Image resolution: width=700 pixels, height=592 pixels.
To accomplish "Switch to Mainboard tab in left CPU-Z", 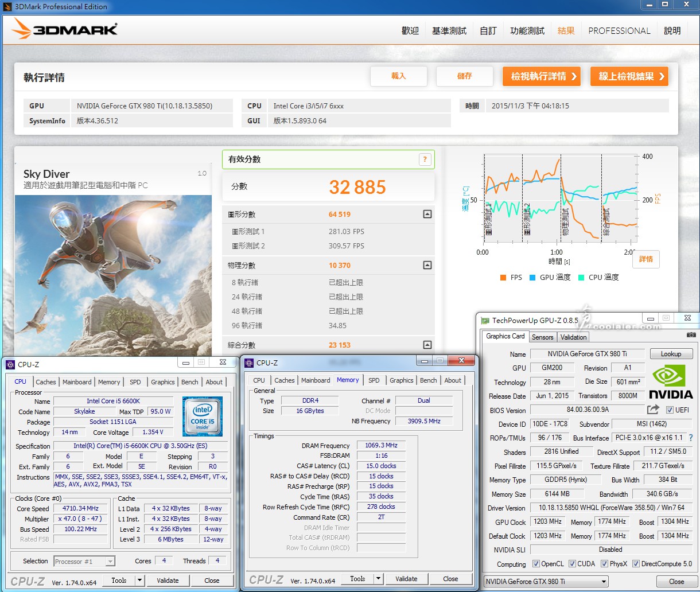I will click(x=77, y=382).
